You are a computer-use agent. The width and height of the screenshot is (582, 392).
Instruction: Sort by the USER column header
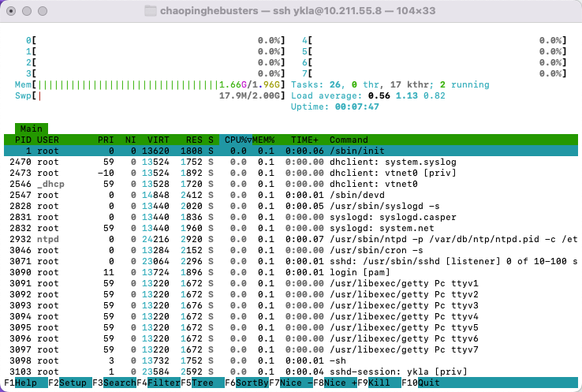48,140
